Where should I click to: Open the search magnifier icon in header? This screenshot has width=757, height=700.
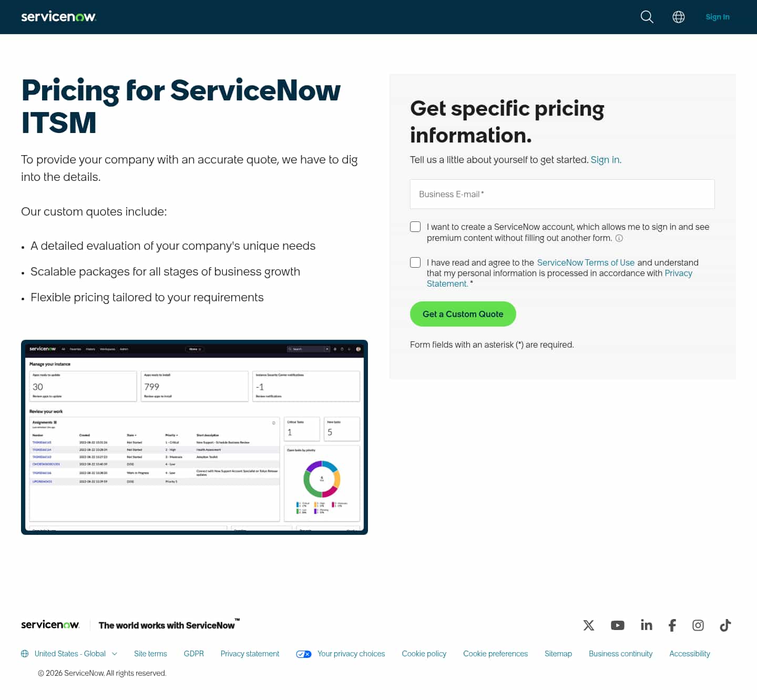tap(647, 17)
